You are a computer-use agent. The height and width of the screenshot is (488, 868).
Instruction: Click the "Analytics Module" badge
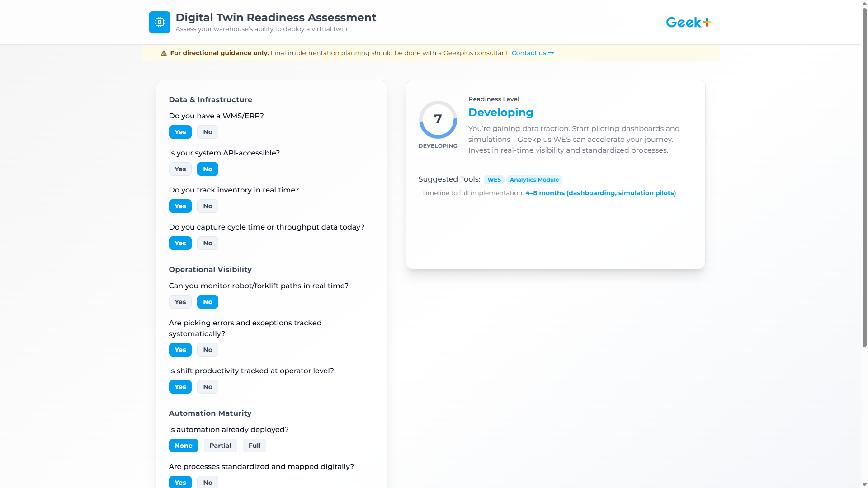[x=534, y=179]
